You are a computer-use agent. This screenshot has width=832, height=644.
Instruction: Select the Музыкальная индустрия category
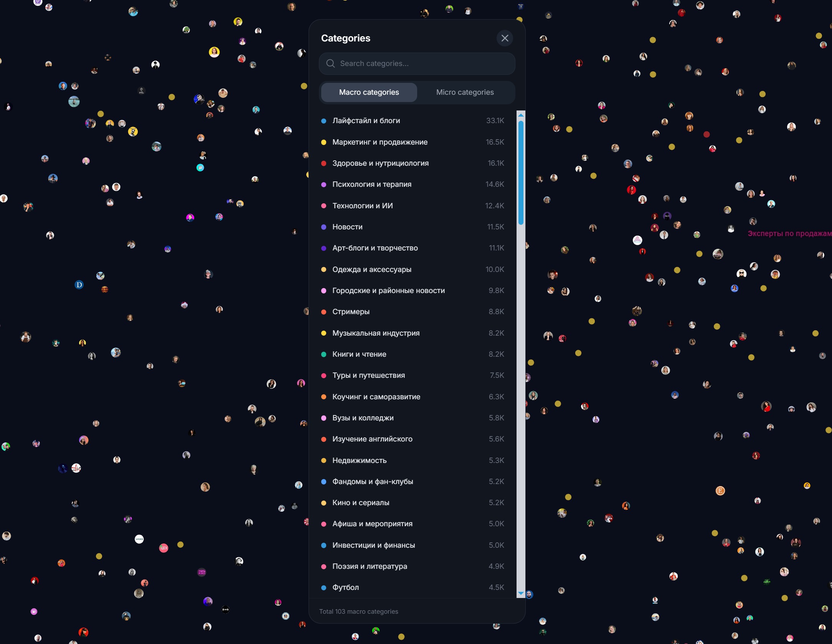tap(413, 333)
